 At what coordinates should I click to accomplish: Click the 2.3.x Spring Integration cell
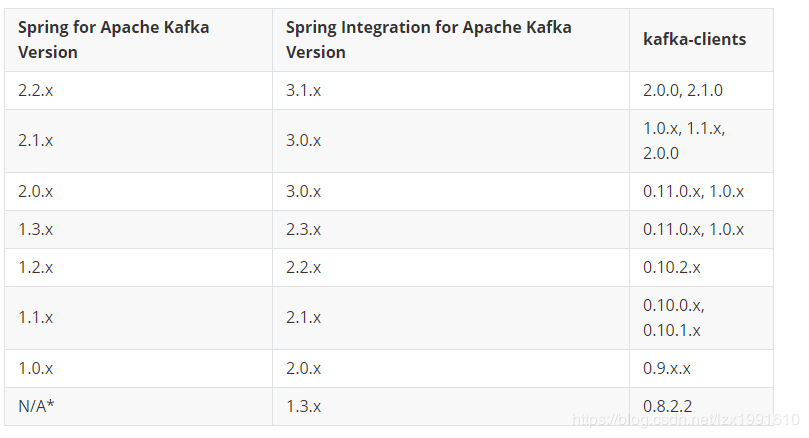click(304, 229)
